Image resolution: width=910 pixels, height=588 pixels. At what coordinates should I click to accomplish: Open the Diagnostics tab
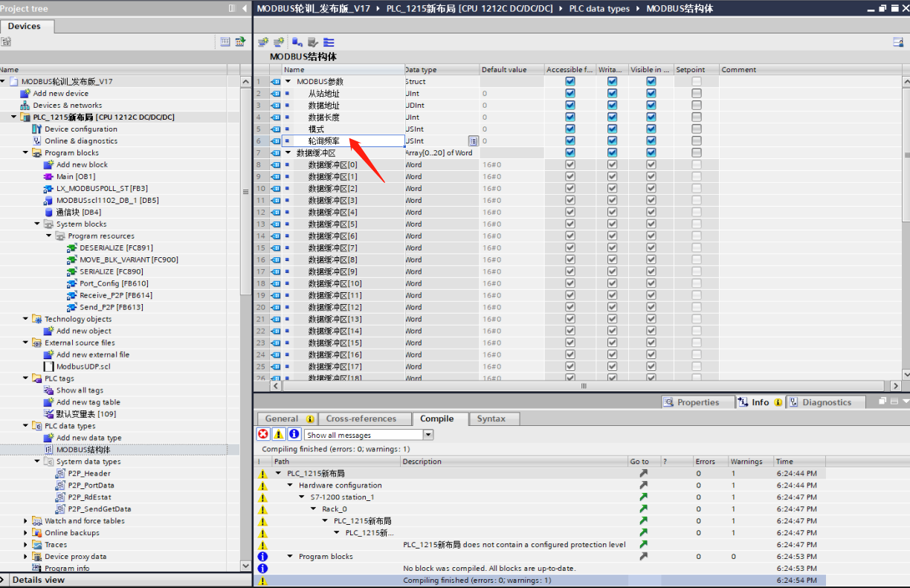tap(826, 402)
